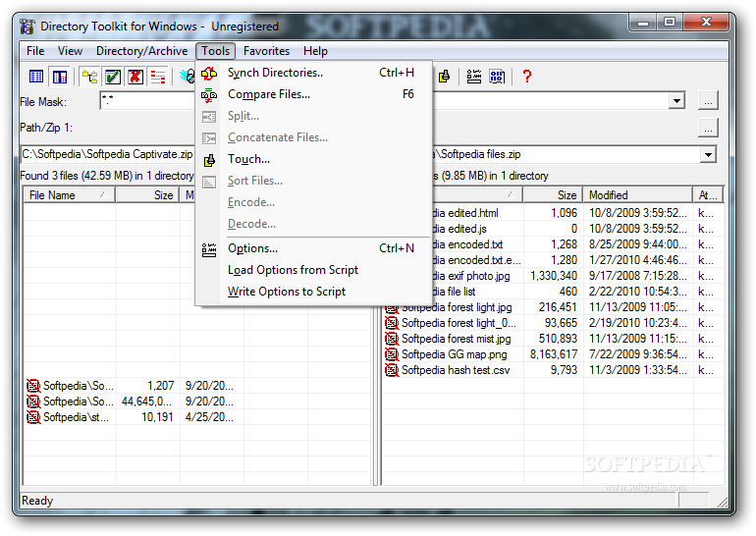756x536 pixels.
Task: Click the At... column header
Action: (708, 195)
